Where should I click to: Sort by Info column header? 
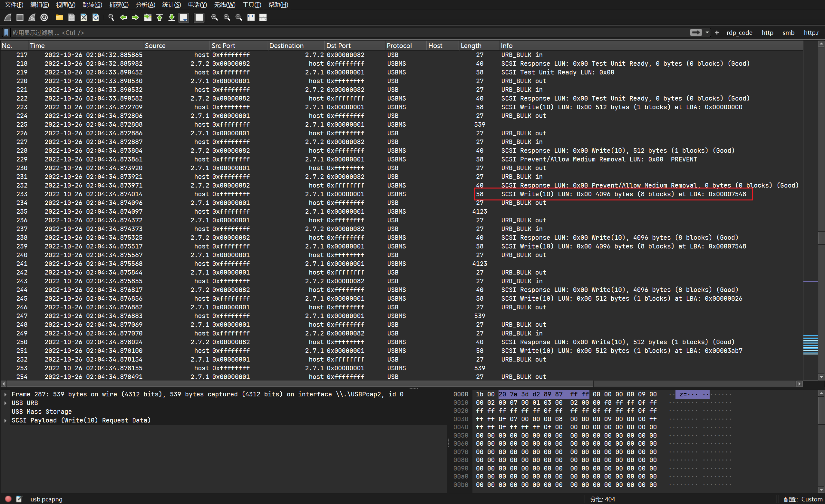[x=651, y=45]
